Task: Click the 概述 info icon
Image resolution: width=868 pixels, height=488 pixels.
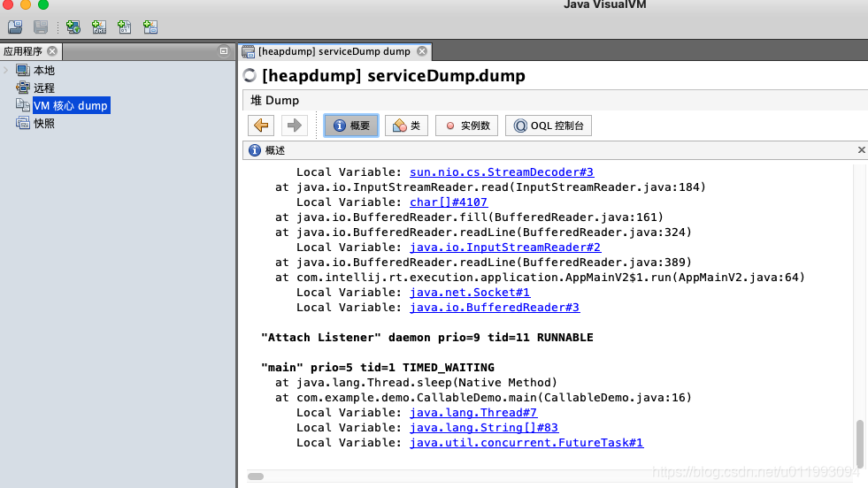Action: click(x=255, y=150)
